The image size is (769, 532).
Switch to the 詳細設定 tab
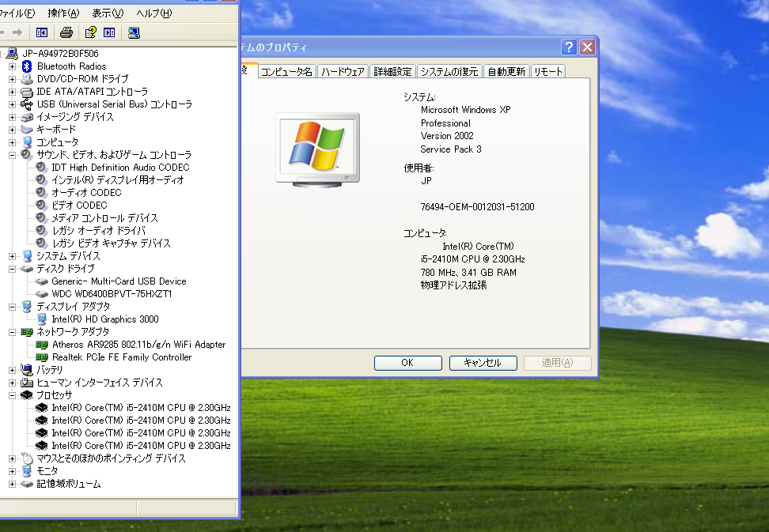click(392, 71)
